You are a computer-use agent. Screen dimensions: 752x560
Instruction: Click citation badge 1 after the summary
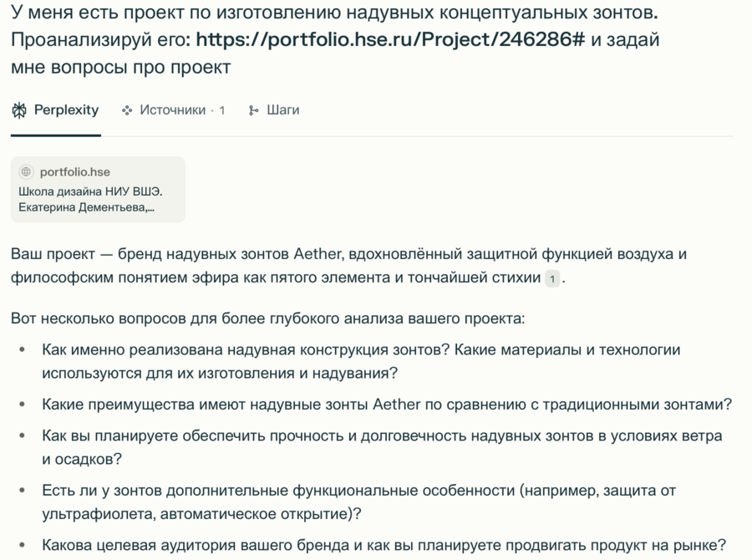pos(551,278)
